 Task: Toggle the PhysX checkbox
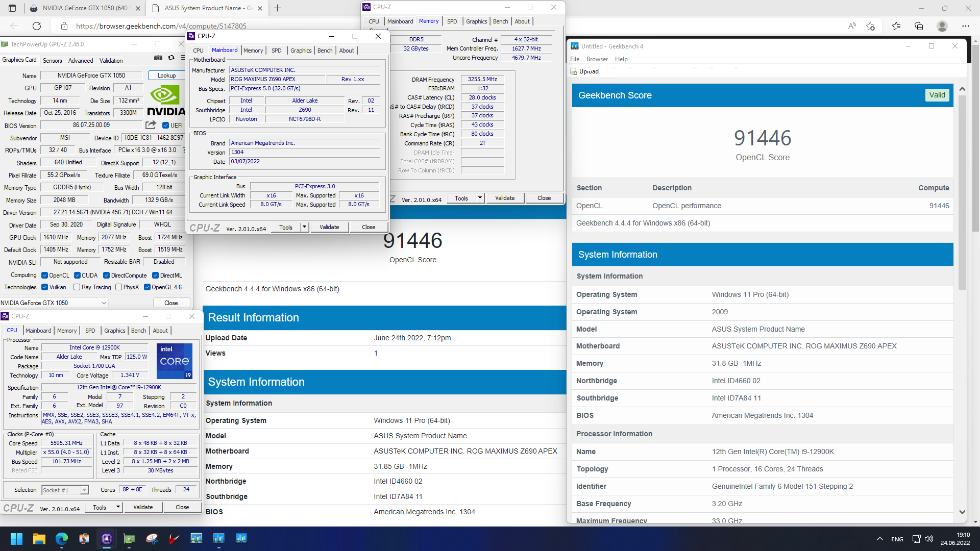tap(119, 287)
